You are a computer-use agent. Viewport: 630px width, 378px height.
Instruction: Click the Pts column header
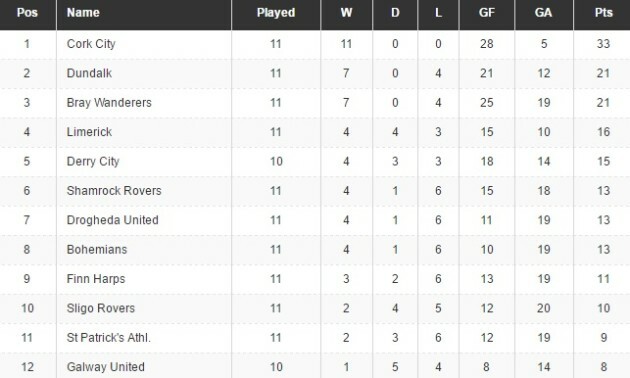pos(603,12)
